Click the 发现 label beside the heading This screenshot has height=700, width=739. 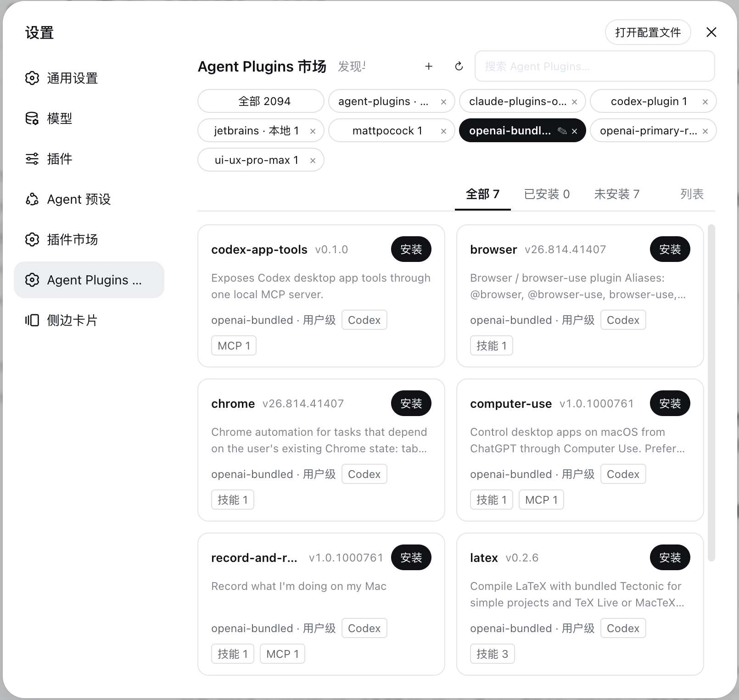click(352, 67)
